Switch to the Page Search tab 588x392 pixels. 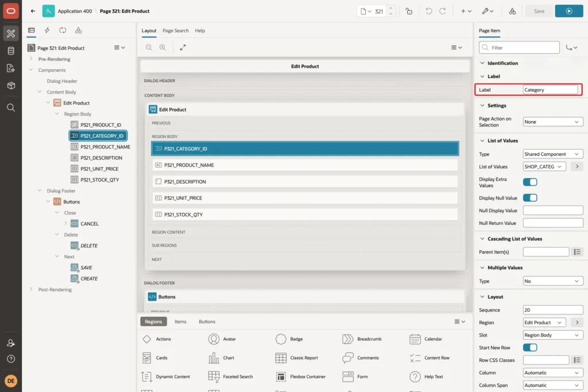176,31
